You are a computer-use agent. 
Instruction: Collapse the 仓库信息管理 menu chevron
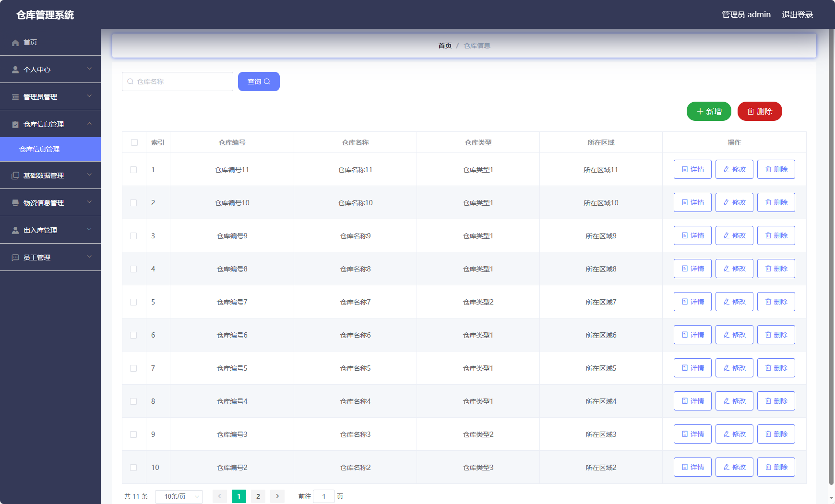tap(89, 124)
